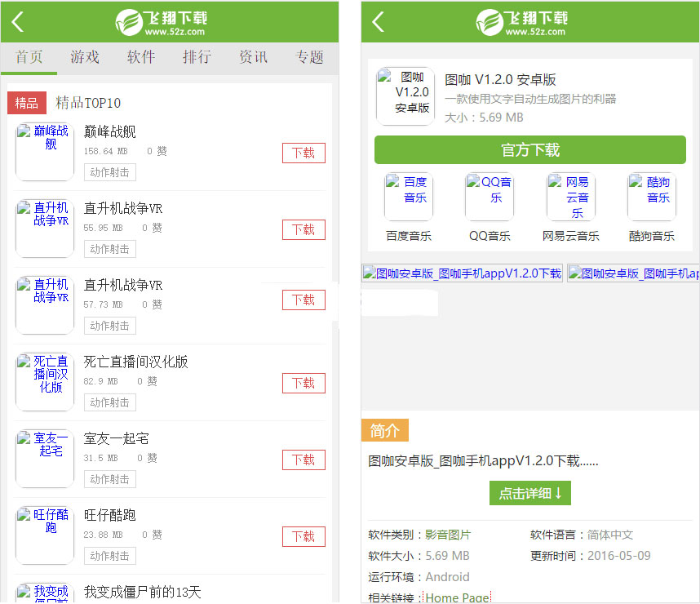Open the 巅峰战舰 app icon thumbnail
700x604 pixels.
(x=45, y=152)
